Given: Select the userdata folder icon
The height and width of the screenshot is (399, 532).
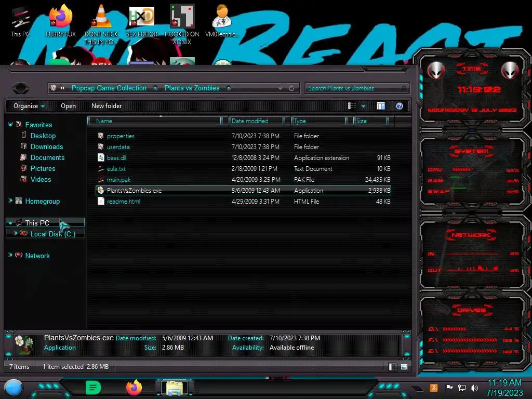Looking at the screenshot, I should (x=101, y=147).
